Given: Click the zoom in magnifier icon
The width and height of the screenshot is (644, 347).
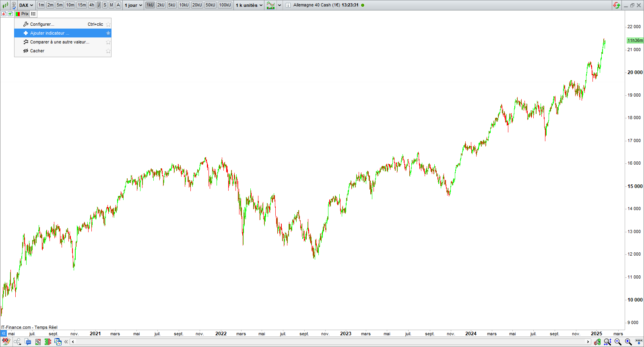Looking at the screenshot, I should coord(628,342).
